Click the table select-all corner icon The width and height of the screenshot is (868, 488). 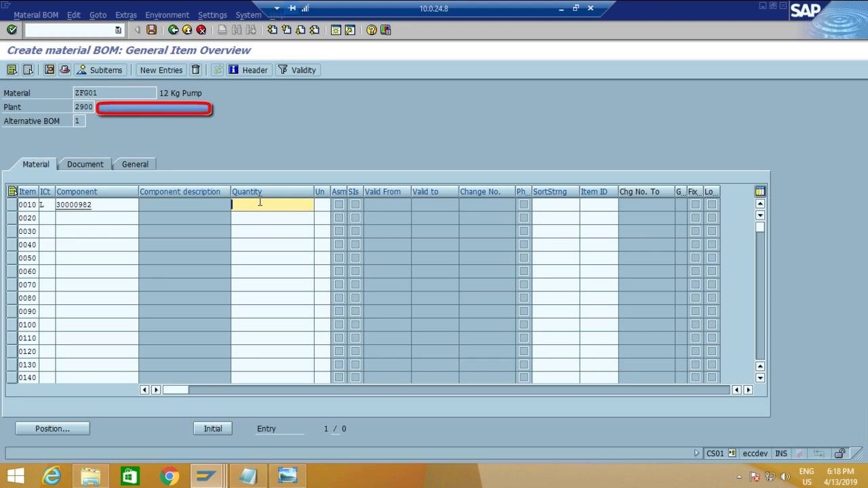12,192
